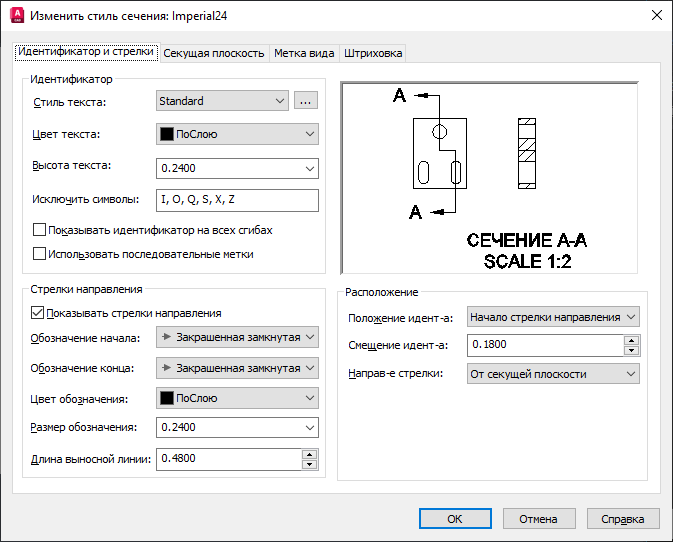Decrease Длина выносной линии with down arrow

tap(309, 464)
